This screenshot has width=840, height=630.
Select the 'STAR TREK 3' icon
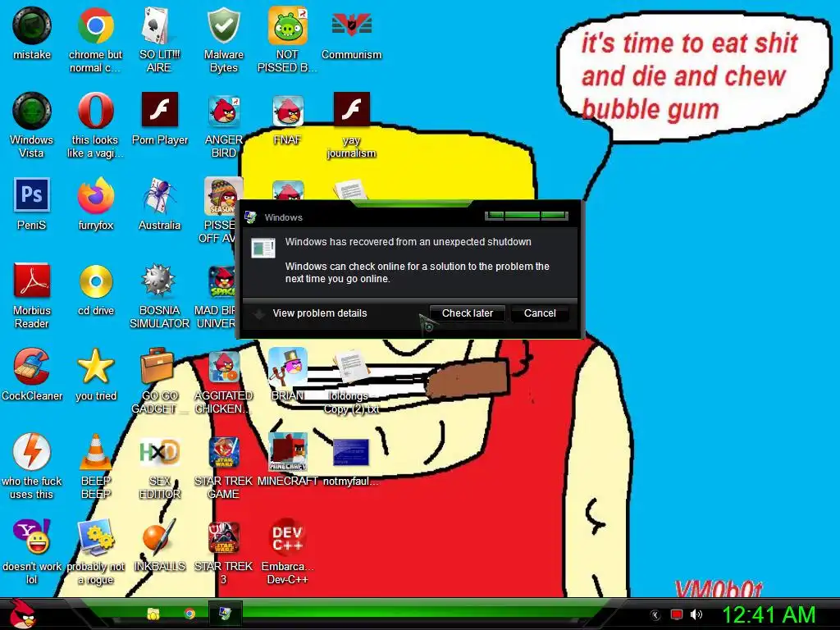[x=223, y=551]
